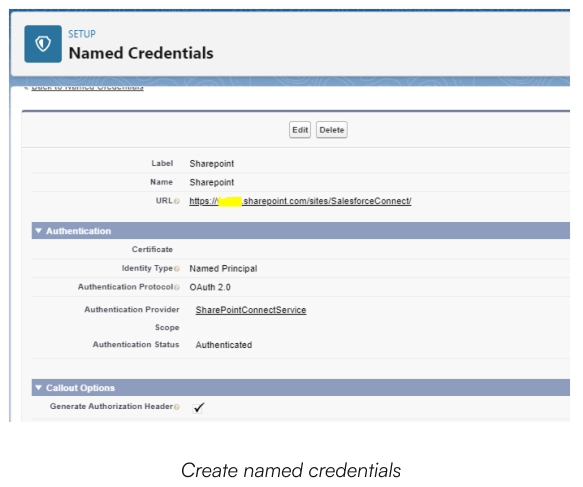Click the Scope field label

(x=167, y=327)
